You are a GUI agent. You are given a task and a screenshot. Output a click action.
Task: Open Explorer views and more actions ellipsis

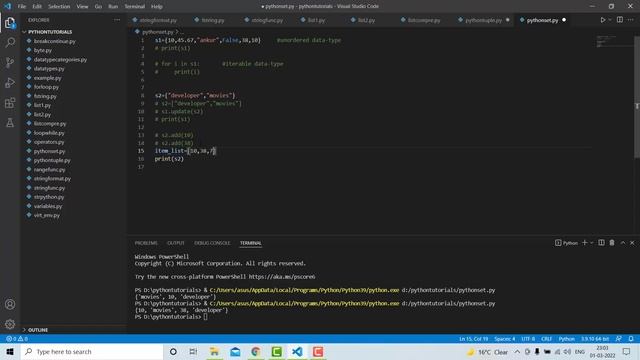point(117,20)
